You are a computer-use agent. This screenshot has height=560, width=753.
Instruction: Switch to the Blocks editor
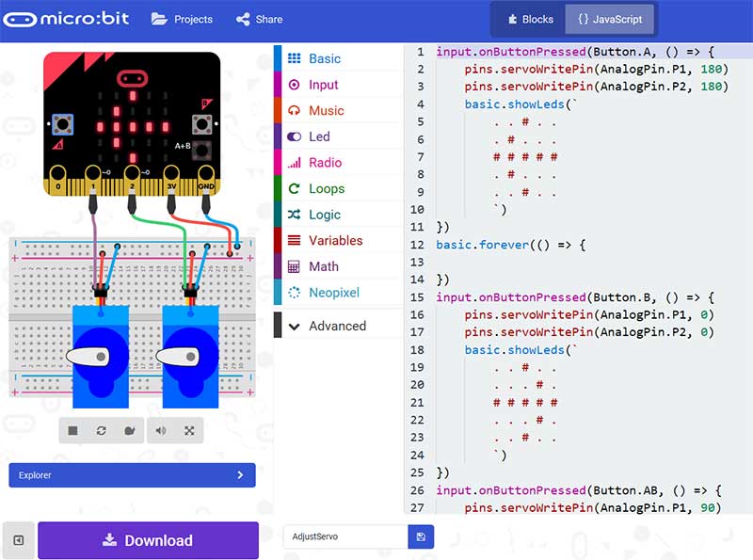[530, 19]
